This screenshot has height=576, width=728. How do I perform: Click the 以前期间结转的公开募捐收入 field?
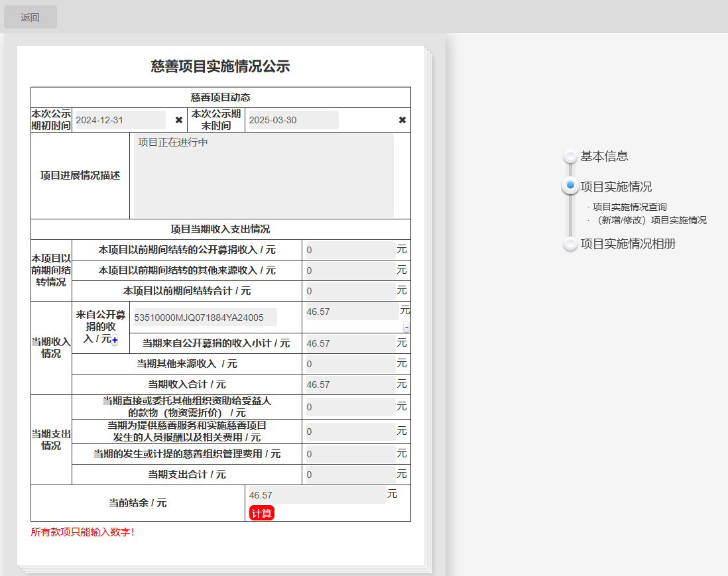tap(350, 250)
